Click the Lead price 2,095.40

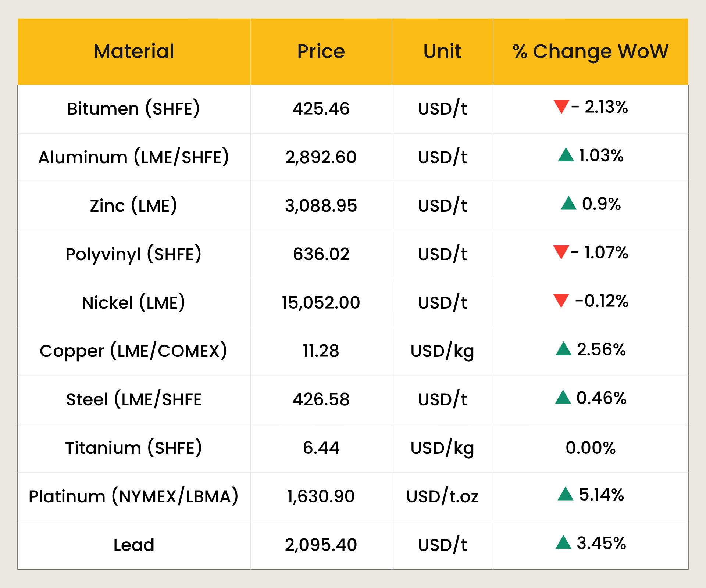pos(321,545)
